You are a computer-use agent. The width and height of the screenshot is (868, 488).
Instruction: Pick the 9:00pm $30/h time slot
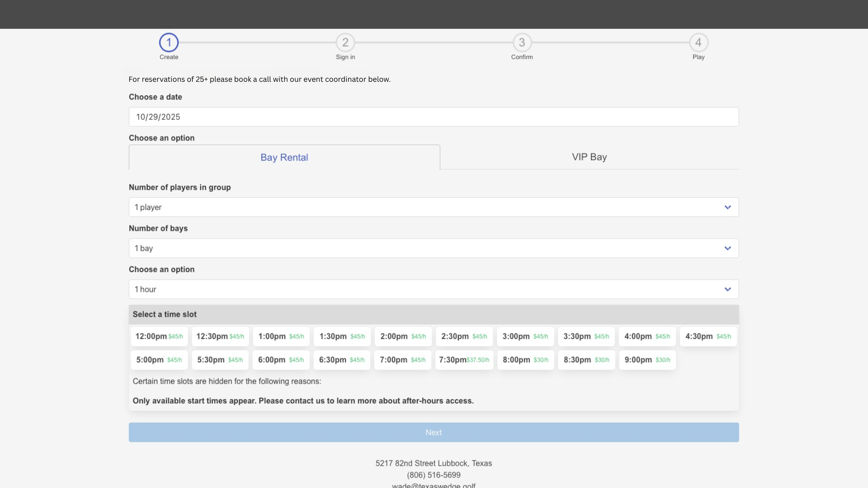coord(647,360)
